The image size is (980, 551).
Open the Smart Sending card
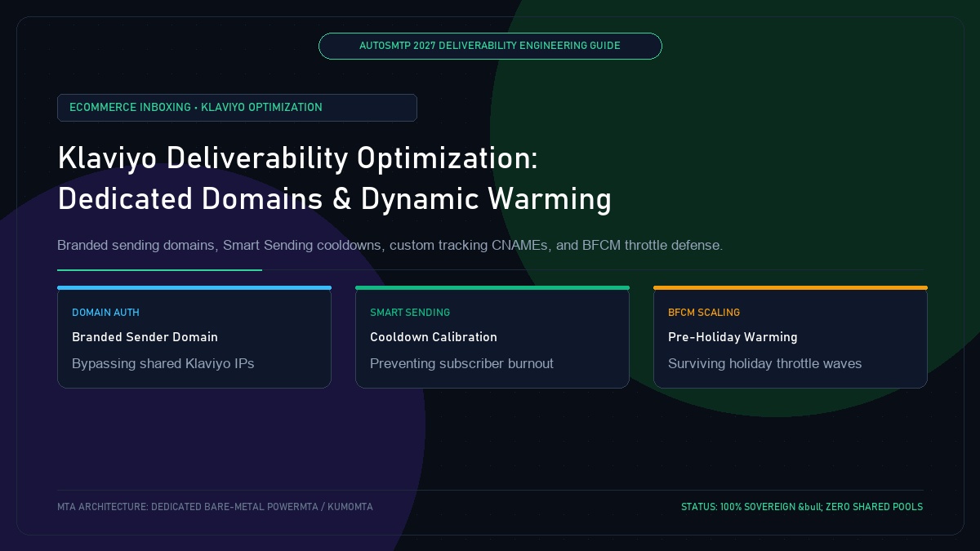(492, 337)
